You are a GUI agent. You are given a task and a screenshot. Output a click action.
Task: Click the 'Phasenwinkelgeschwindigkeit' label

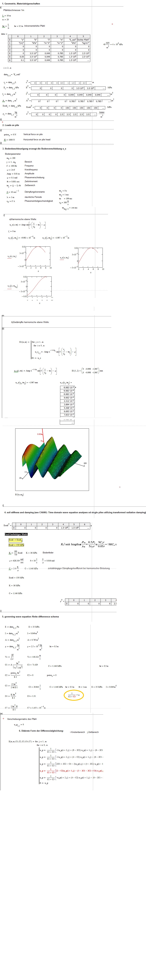click(39, 201)
